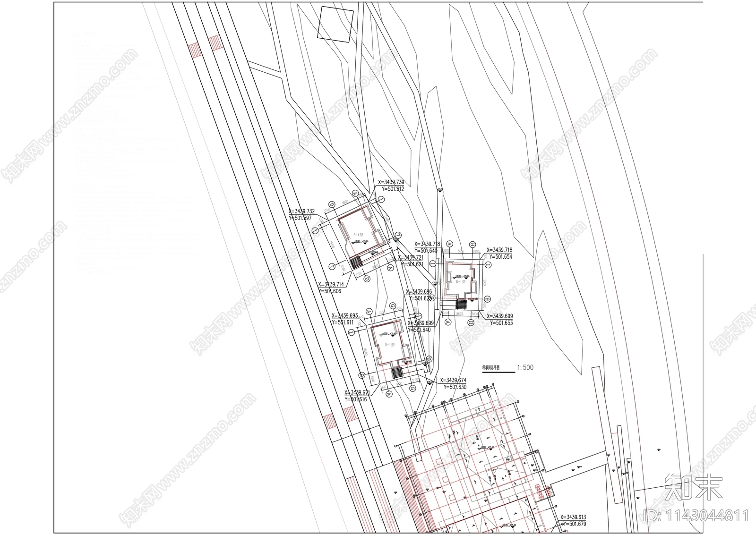Click the stair symbol of building A-1
Screen dimensions: 756x534
[x=356, y=262]
